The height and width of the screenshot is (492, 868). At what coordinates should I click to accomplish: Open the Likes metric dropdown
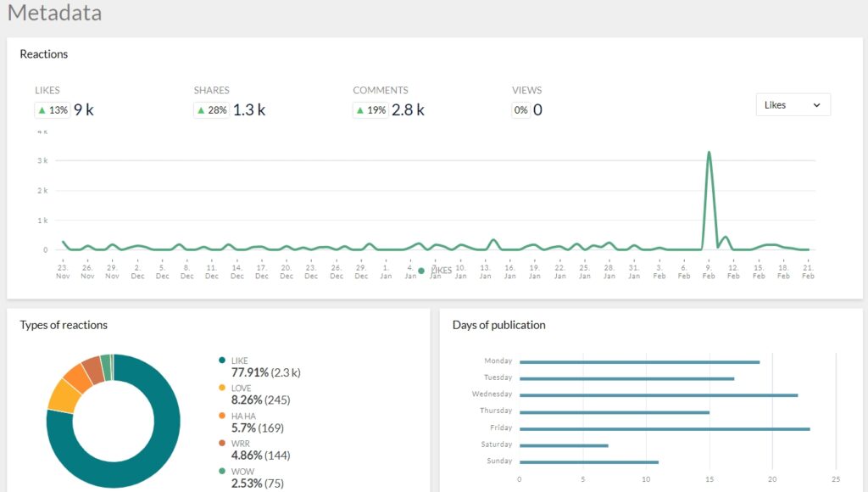[793, 104]
